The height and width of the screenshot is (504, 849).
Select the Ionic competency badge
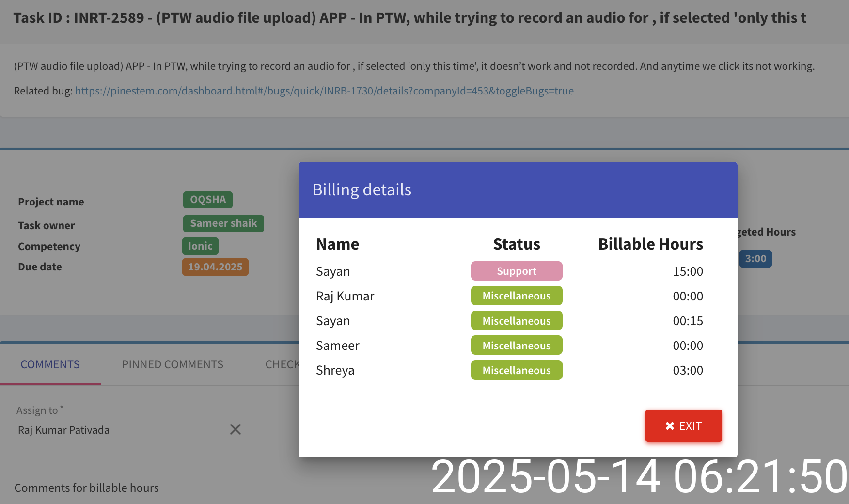click(200, 246)
